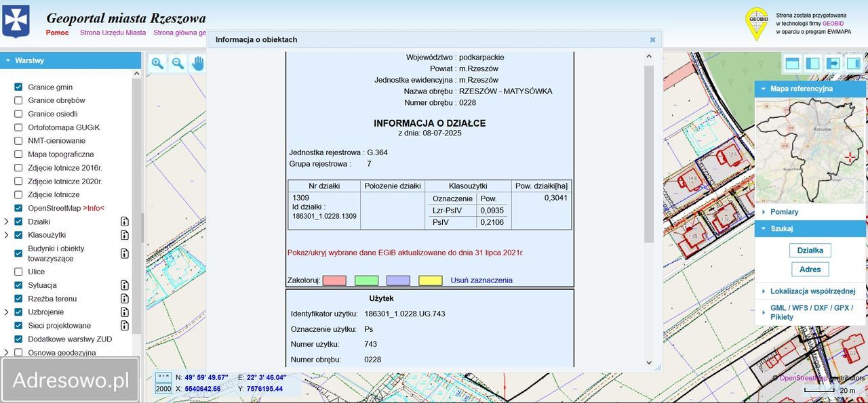The image size is (868, 403).
Task: Open info icon for Działki layer
Action: [x=125, y=221]
